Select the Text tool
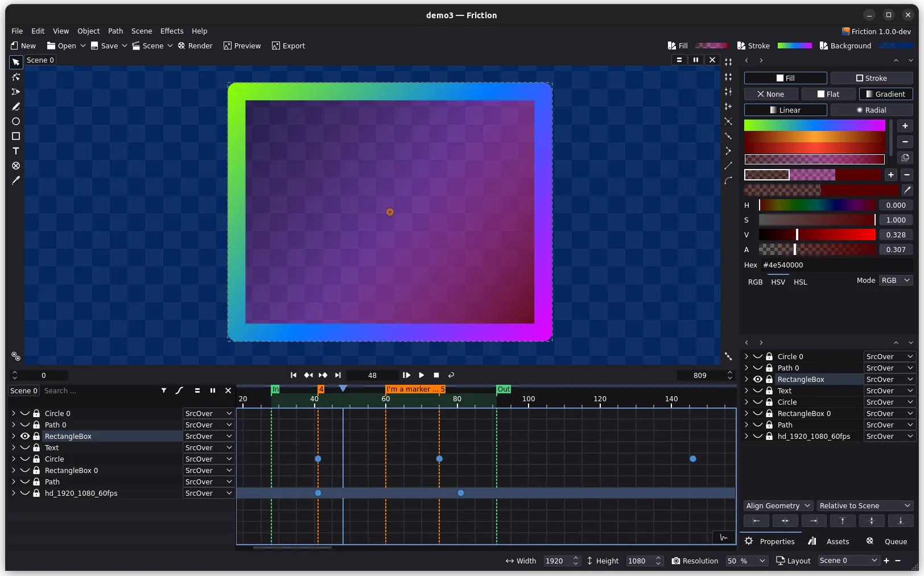 coord(15,151)
